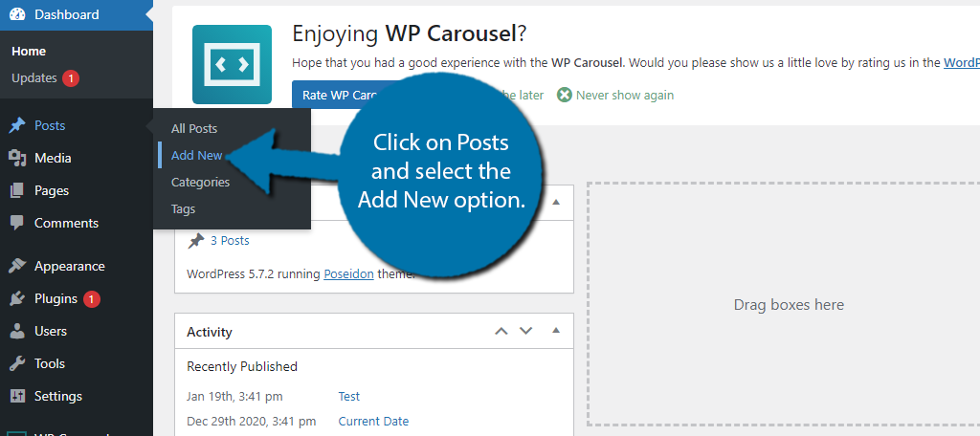The image size is (980, 436).
Task: Open Categories from Posts submenu
Action: (x=200, y=182)
